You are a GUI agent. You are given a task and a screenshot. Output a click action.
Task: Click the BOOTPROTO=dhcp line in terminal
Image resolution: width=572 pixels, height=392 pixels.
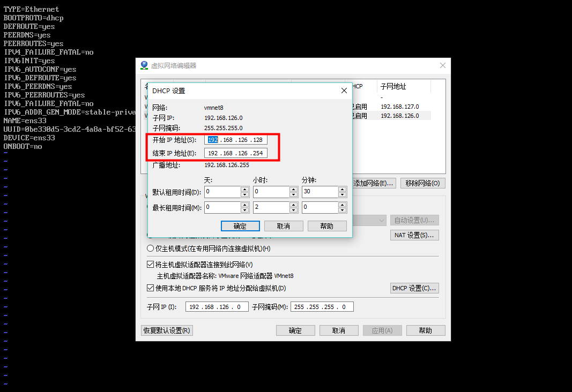click(x=34, y=18)
